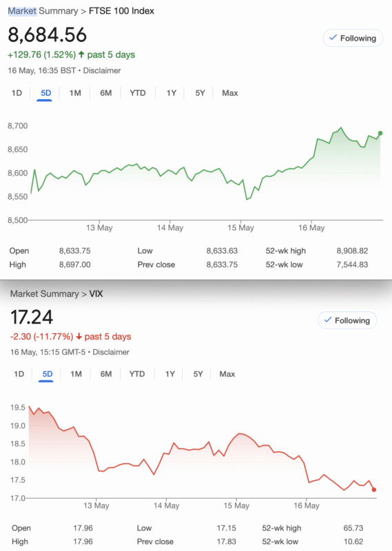Click FTSE Low value 8,633.63
Image resolution: width=392 pixels, height=551 pixels.
[x=222, y=251]
